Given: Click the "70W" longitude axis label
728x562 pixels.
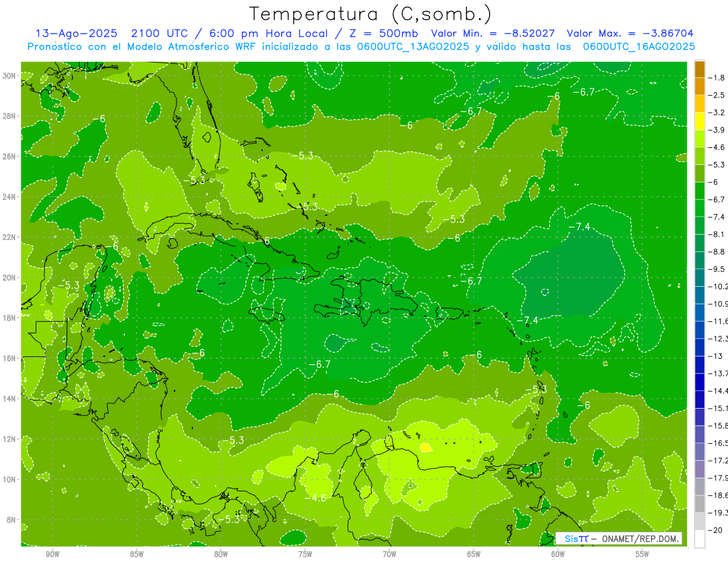Looking at the screenshot, I should [389, 554].
